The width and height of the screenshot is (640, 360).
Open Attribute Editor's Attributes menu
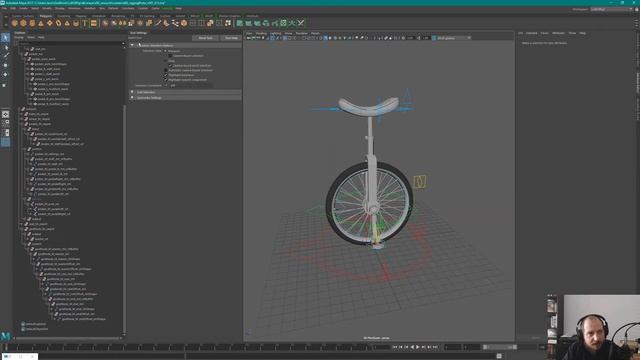tap(558, 33)
